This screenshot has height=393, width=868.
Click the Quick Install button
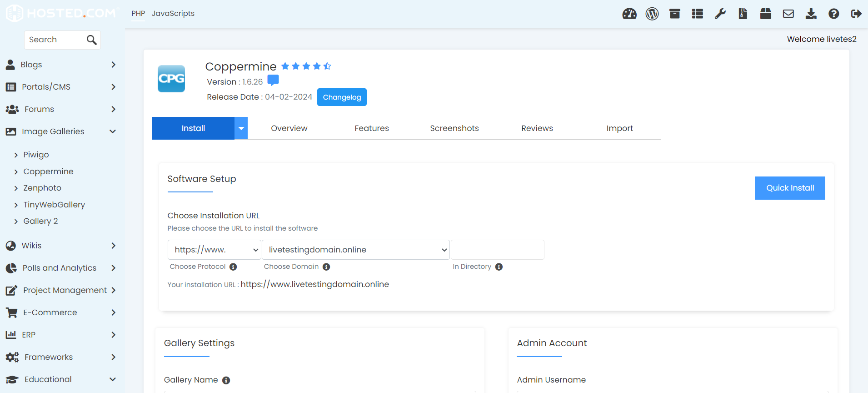click(x=790, y=188)
